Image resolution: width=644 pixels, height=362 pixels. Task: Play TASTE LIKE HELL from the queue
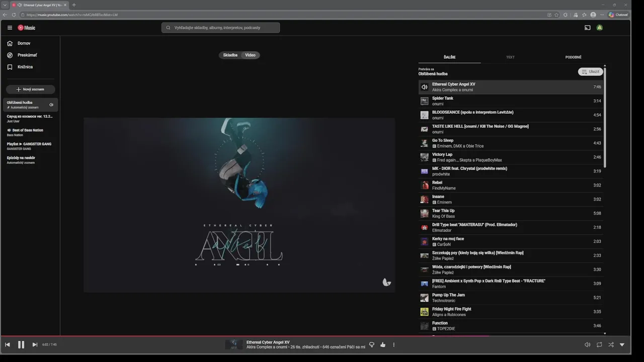pyautogui.click(x=511, y=129)
